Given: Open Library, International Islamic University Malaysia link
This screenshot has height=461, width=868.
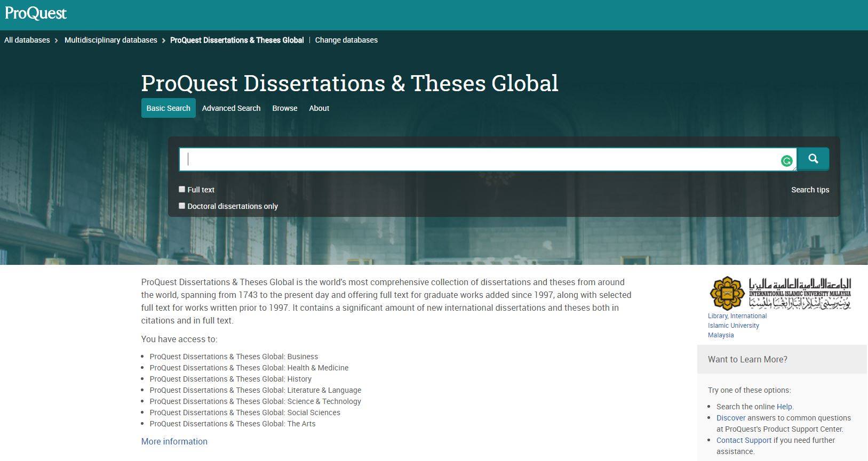Looking at the screenshot, I should pos(737,326).
